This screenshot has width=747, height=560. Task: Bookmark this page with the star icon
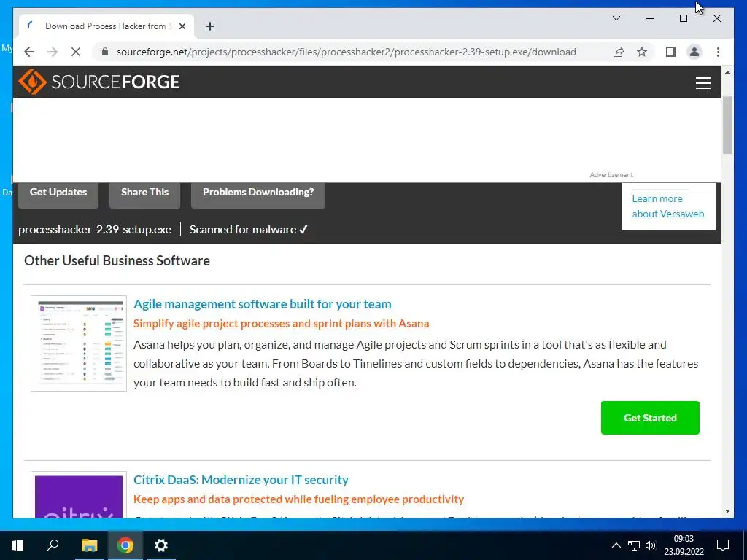tap(642, 52)
